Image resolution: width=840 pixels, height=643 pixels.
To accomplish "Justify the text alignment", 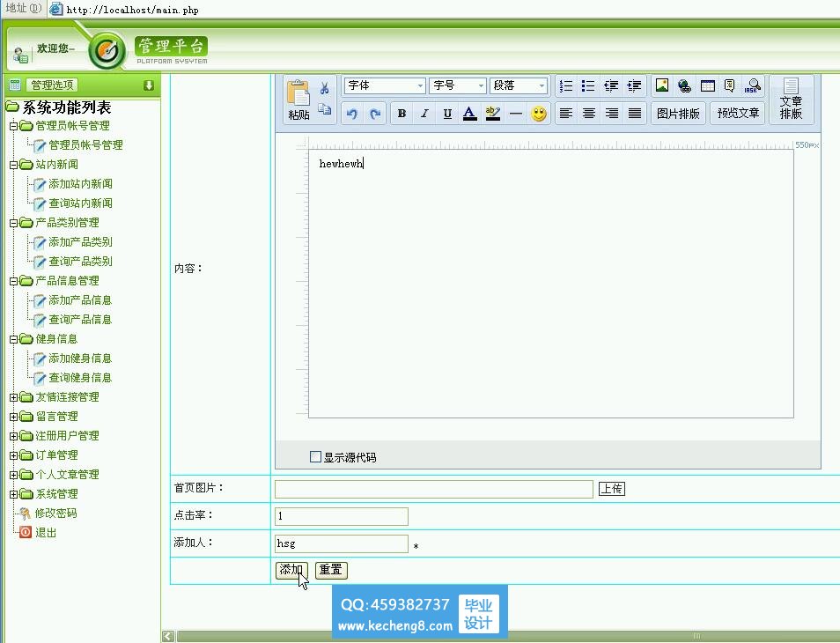I will coord(634,114).
